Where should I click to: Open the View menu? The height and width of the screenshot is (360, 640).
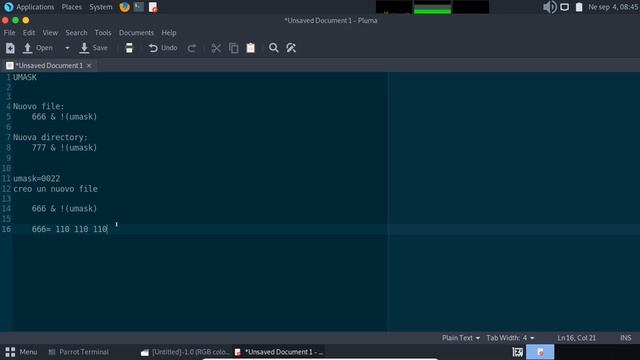50,33
